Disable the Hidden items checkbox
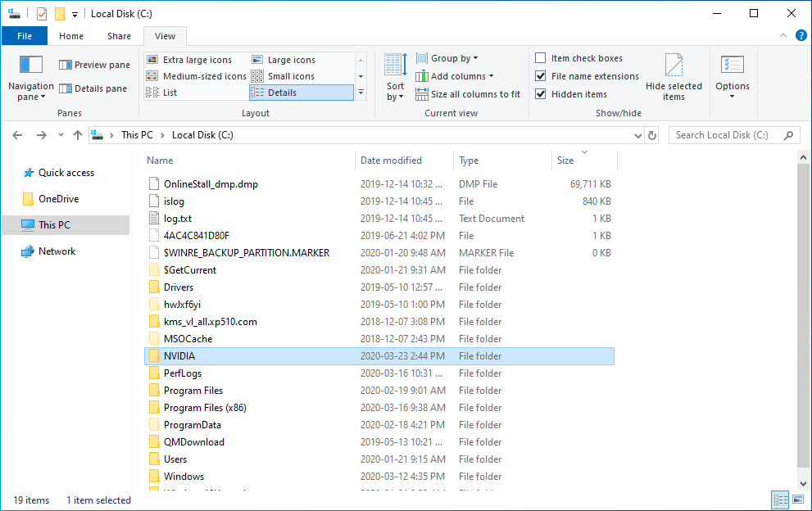812x511 pixels. coord(541,94)
